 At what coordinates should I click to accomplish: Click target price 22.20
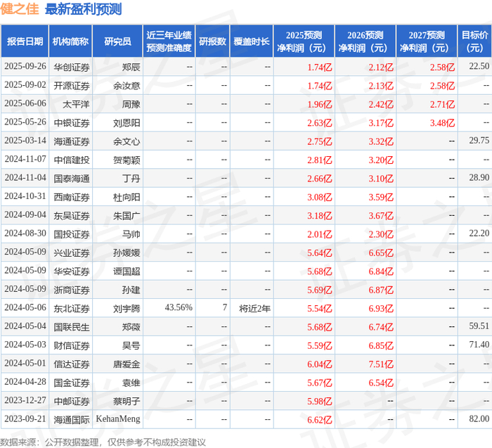click(479, 233)
